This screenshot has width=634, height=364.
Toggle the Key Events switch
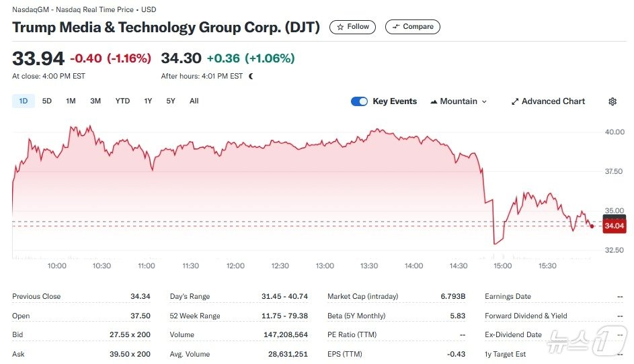[360, 101]
